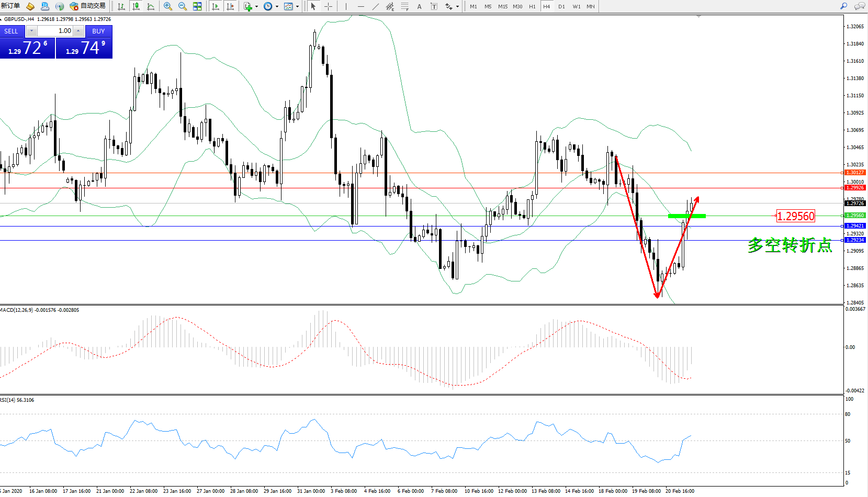Open the tile windows layout icon
Viewport: 868px width, 497px height.
(197, 6)
